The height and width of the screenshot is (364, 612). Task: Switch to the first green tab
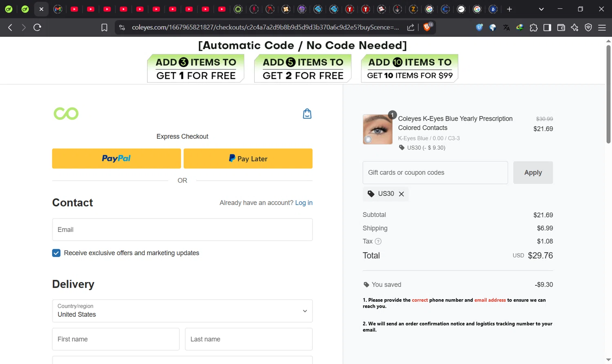click(x=9, y=9)
